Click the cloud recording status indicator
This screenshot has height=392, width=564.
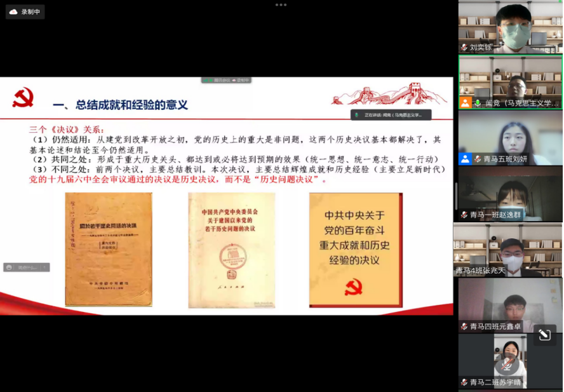pyautogui.click(x=25, y=11)
